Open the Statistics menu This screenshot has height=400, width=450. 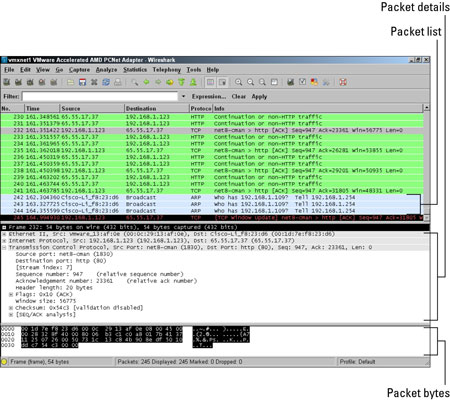(135, 70)
